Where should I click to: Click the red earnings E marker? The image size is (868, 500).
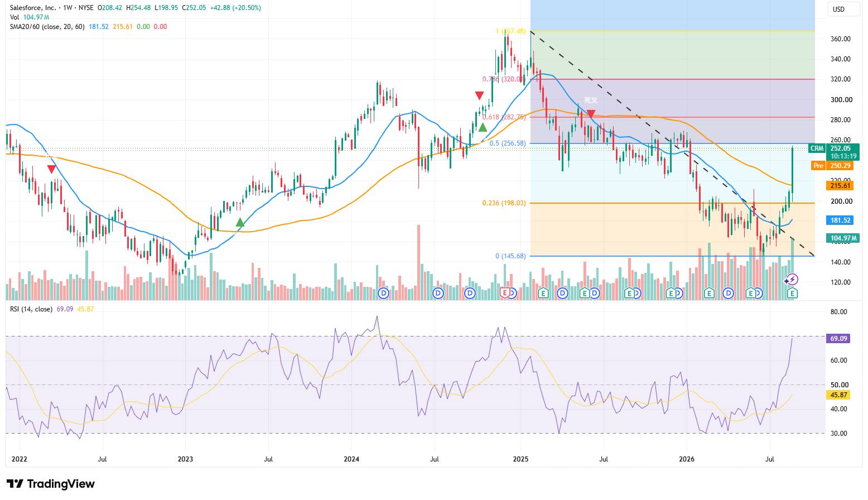pyautogui.click(x=505, y=293)
